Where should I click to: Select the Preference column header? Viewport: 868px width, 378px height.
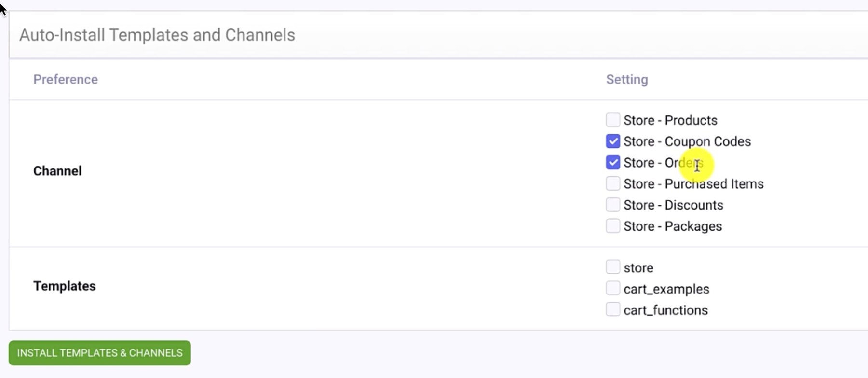65,79
